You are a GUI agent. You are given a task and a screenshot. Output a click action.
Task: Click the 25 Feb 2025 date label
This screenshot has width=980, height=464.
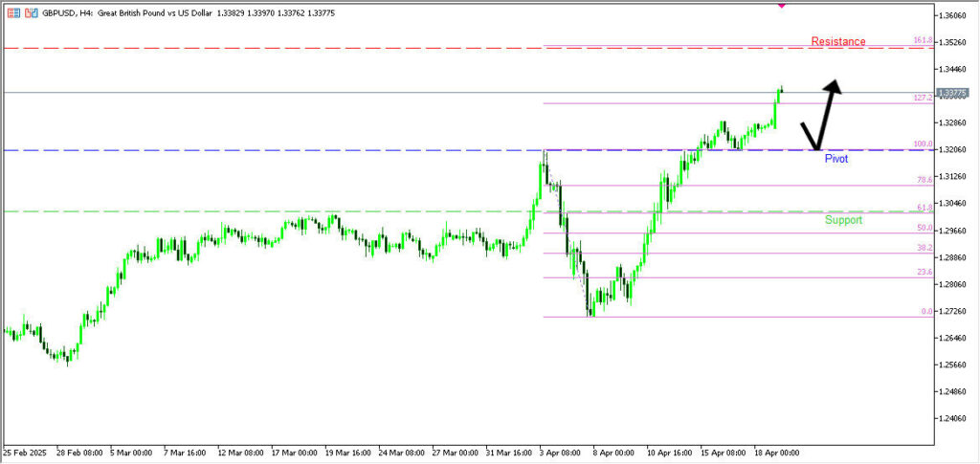[26, 452]
